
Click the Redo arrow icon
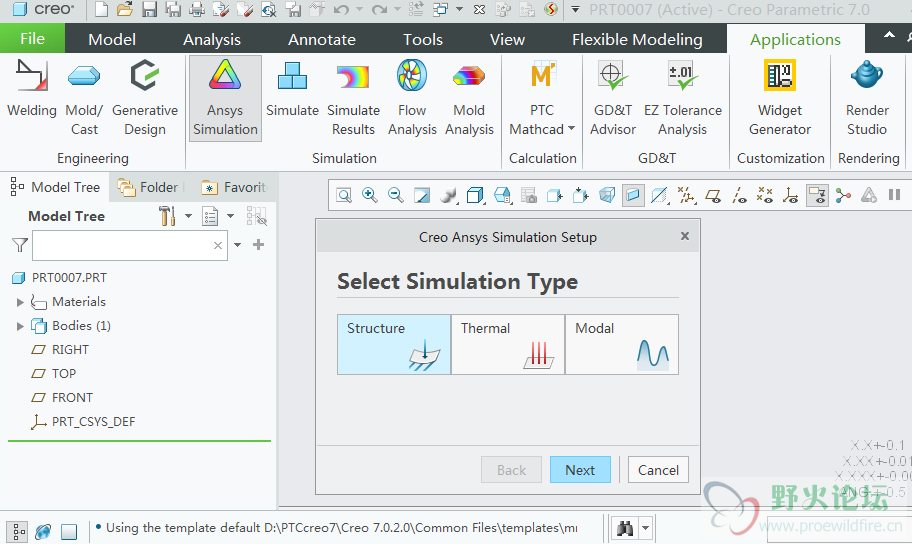(x=379, y=9)
